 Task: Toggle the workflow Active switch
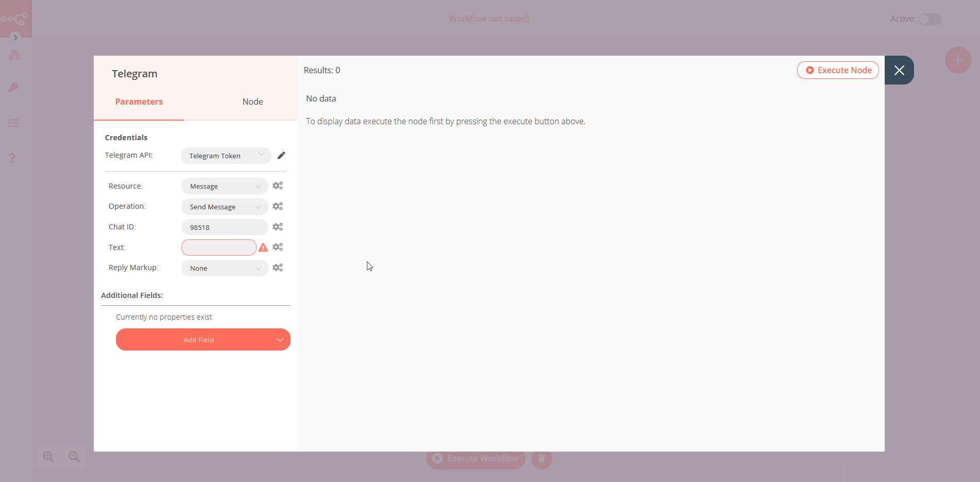[930, 19]
